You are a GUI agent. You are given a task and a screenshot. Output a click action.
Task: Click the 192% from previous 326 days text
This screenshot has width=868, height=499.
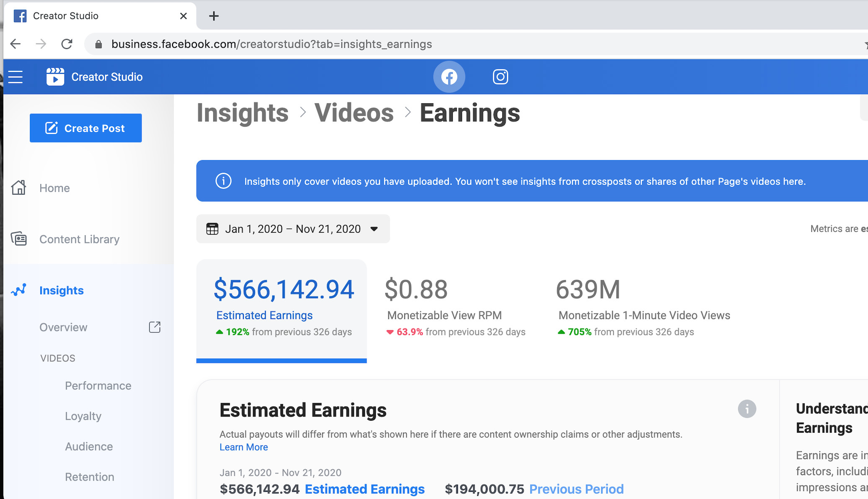[x=284, y=332]
